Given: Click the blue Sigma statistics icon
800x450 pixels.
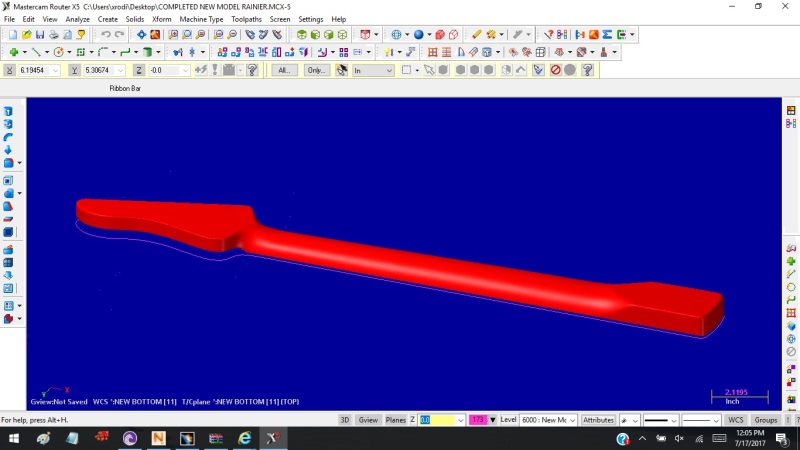Looking at the screenshot, I should tap(607, 35).
